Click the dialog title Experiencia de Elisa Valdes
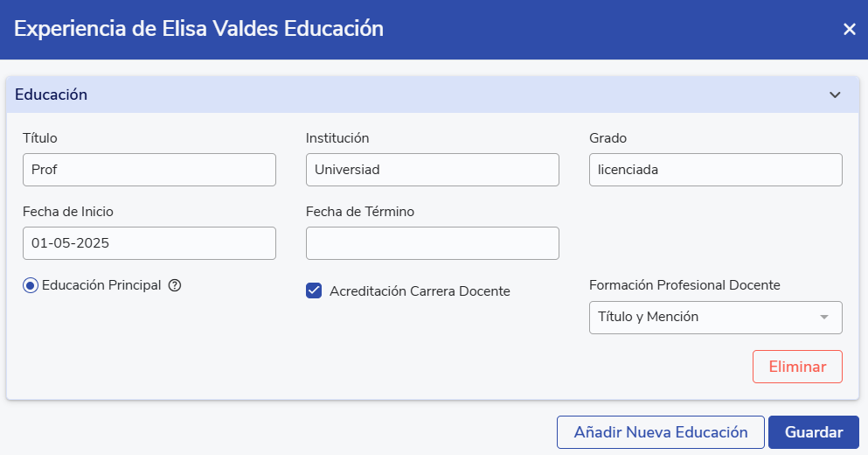 [x=198, y=29]
